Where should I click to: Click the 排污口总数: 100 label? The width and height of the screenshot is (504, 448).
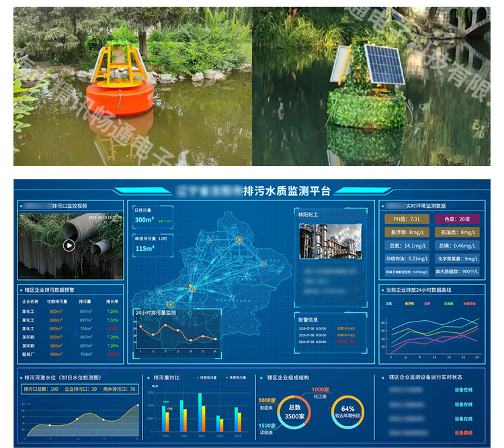click(x=41, y=389)
